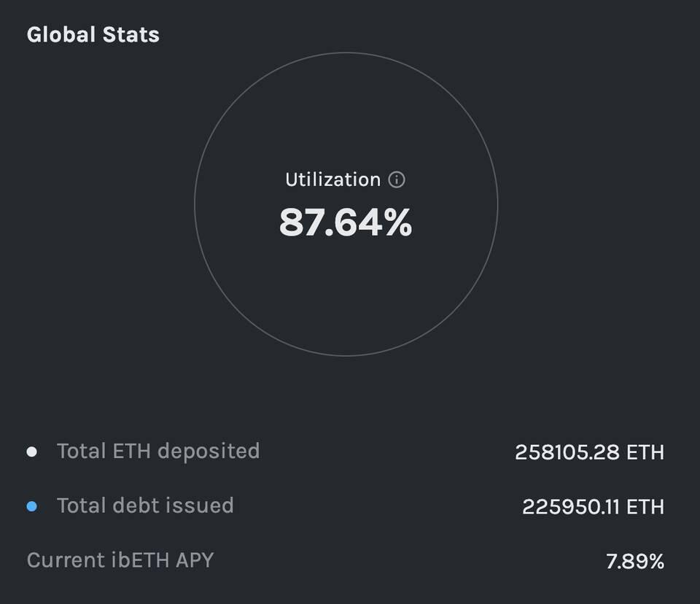Image resolution: width=700 pixels, height=604 pixels.
Task: Click the top edge of the utilization ring
Action: coord(346,53)
